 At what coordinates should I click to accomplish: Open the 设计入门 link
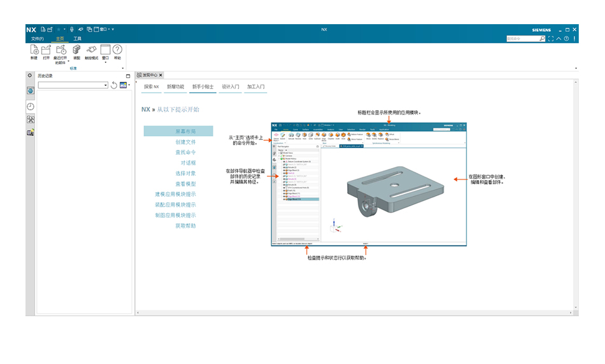pos(231,87)
